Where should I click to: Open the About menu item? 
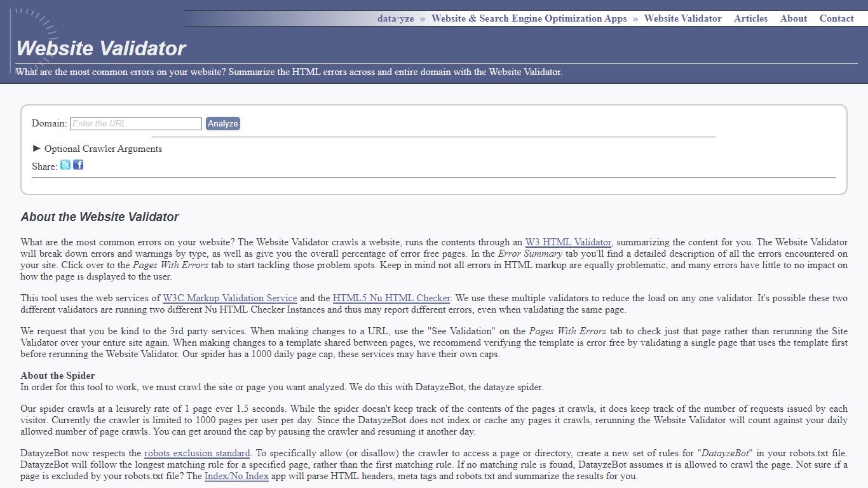(x=794, y=18)
